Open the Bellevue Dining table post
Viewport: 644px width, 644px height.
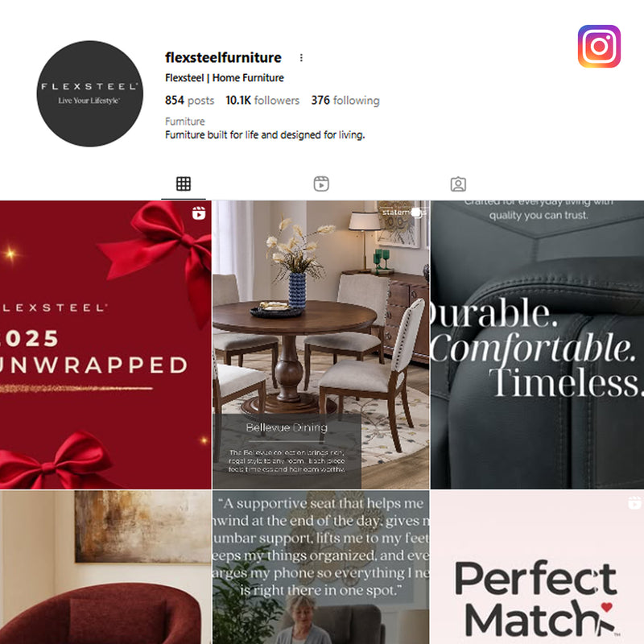(x=320, y=345)
